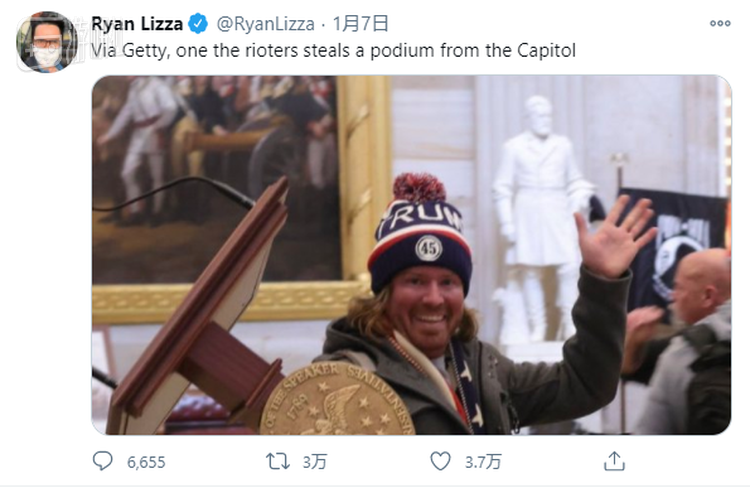
Task: Open the three-dot more options menu
Action: (x=720, y=23)
